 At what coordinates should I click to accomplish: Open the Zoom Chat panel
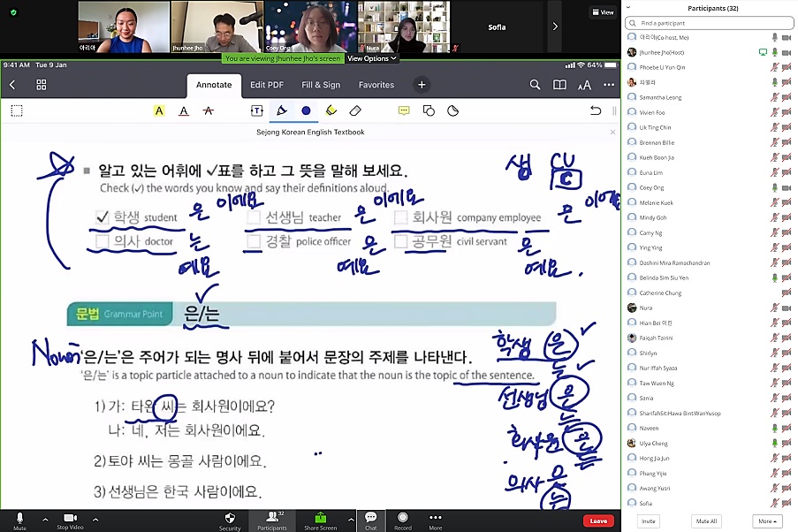(x=370, y=521)
